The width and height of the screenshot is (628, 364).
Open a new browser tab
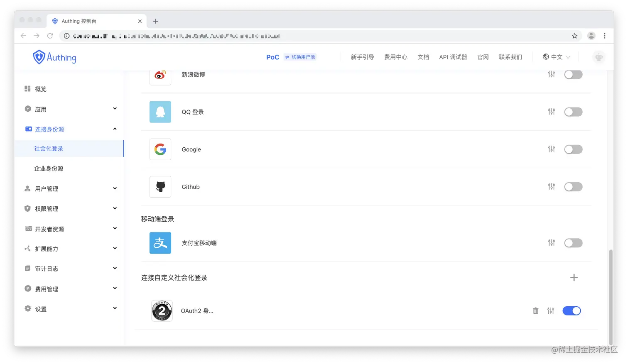156,21
